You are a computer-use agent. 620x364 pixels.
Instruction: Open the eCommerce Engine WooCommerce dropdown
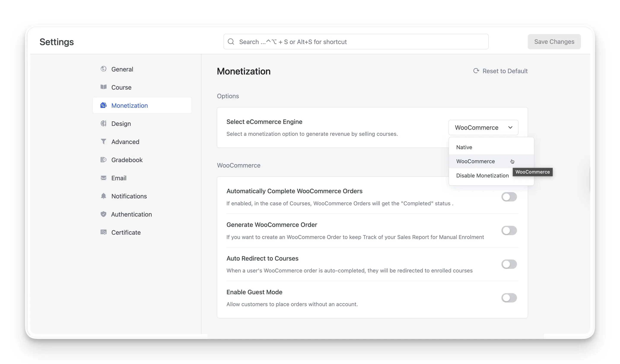[483, 127]
